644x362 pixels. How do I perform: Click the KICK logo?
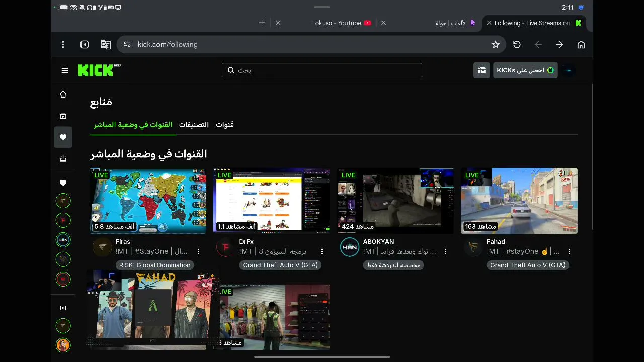[x=100, y=70]
